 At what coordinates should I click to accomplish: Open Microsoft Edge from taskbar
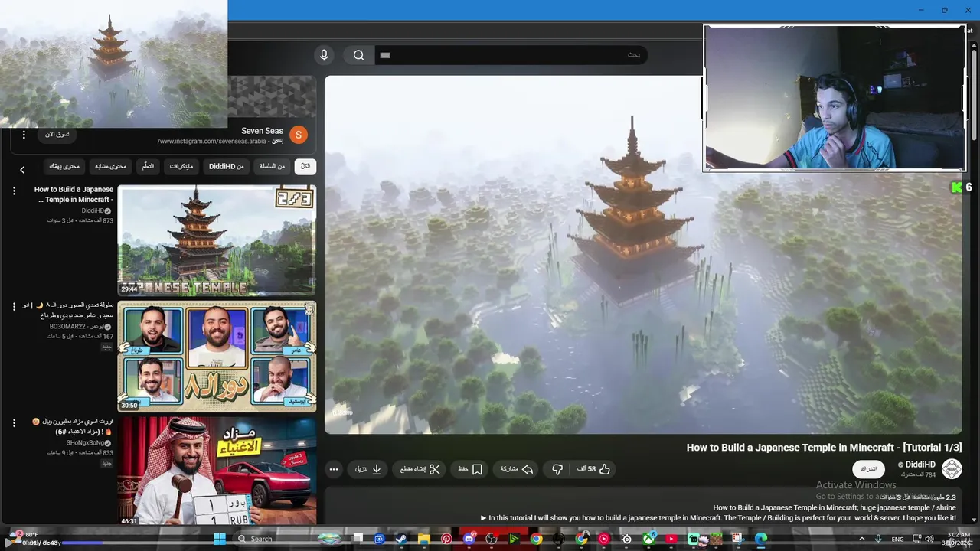(760, 539)
